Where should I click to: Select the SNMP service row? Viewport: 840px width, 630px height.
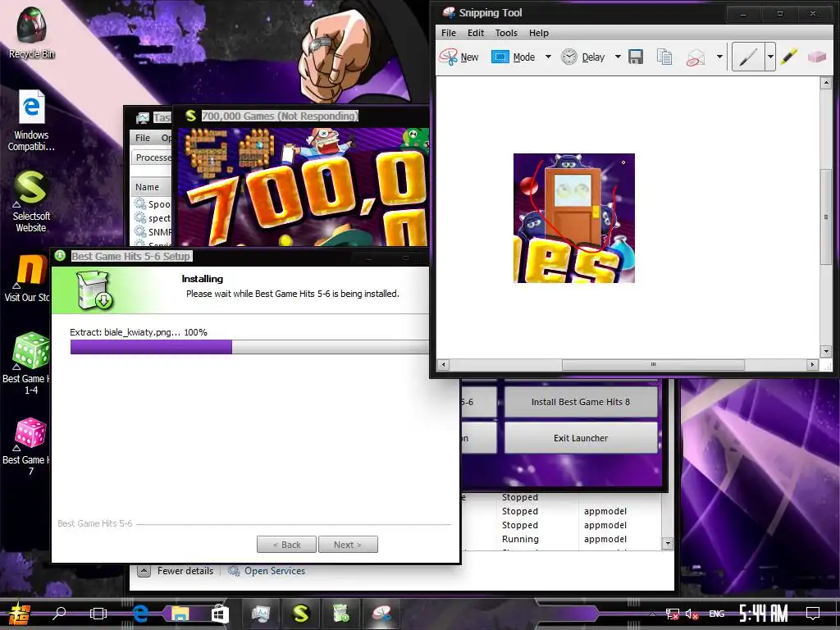(x=153, y=232)
